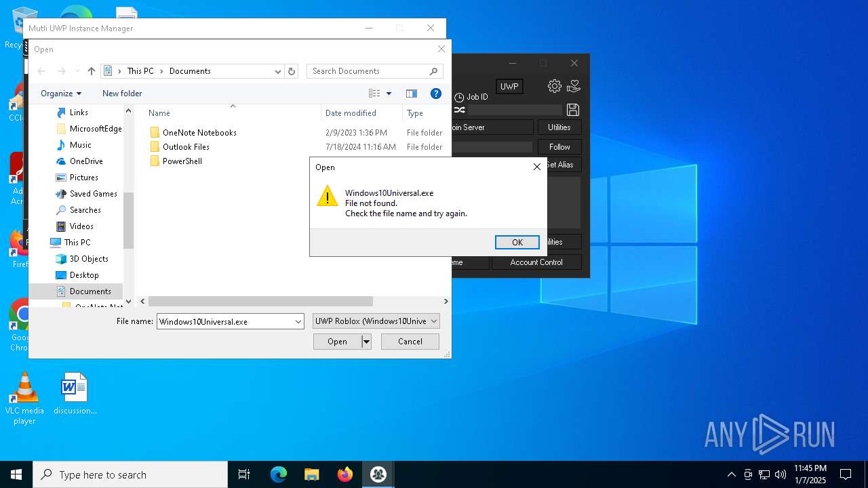Open the blue help icon

pos(436,94)
